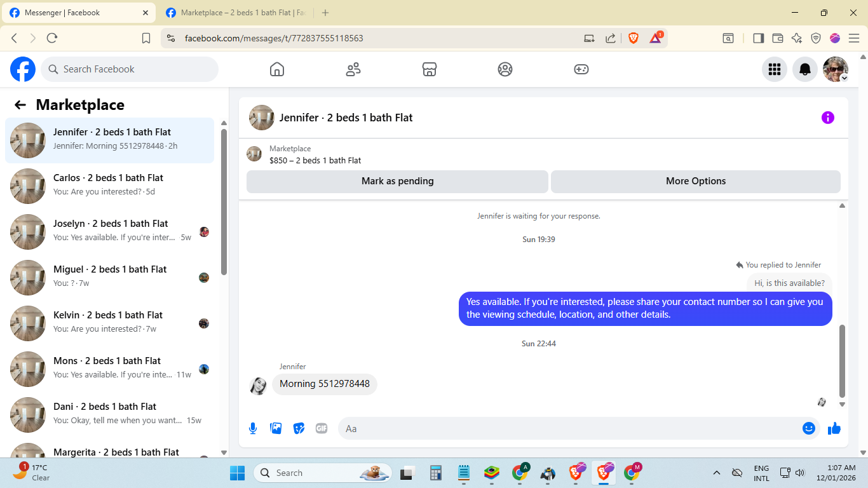Open the Mons conversation
The image size is (868, 488).
pyautogui.click(x=110, y=369)
